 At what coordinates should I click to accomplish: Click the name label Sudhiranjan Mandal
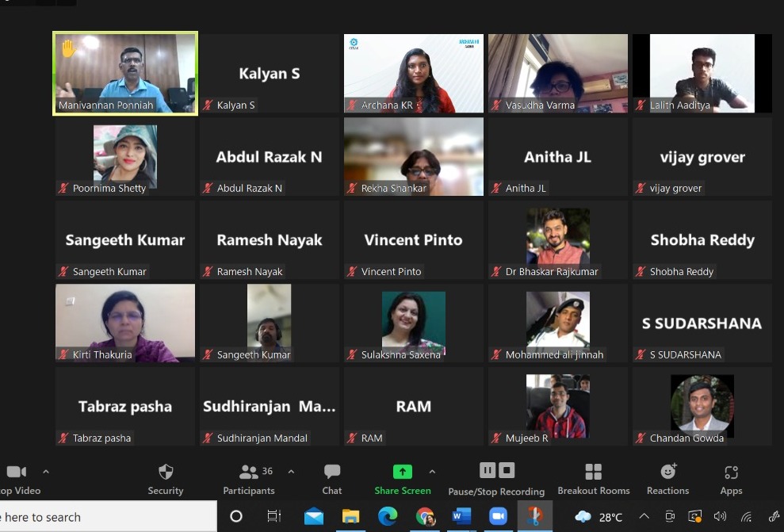click(262, 438)
